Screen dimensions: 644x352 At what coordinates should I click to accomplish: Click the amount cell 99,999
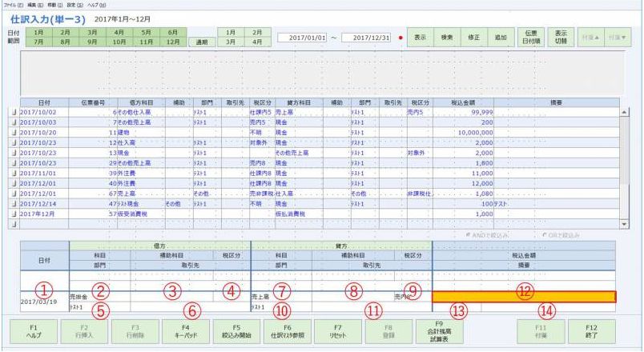click(463, 112)
